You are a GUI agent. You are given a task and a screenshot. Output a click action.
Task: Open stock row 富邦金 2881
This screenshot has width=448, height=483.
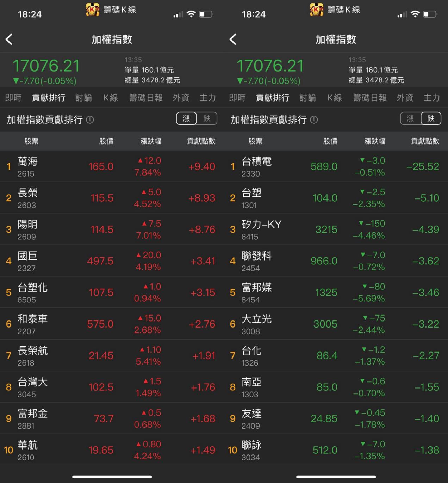pos(112,418)
